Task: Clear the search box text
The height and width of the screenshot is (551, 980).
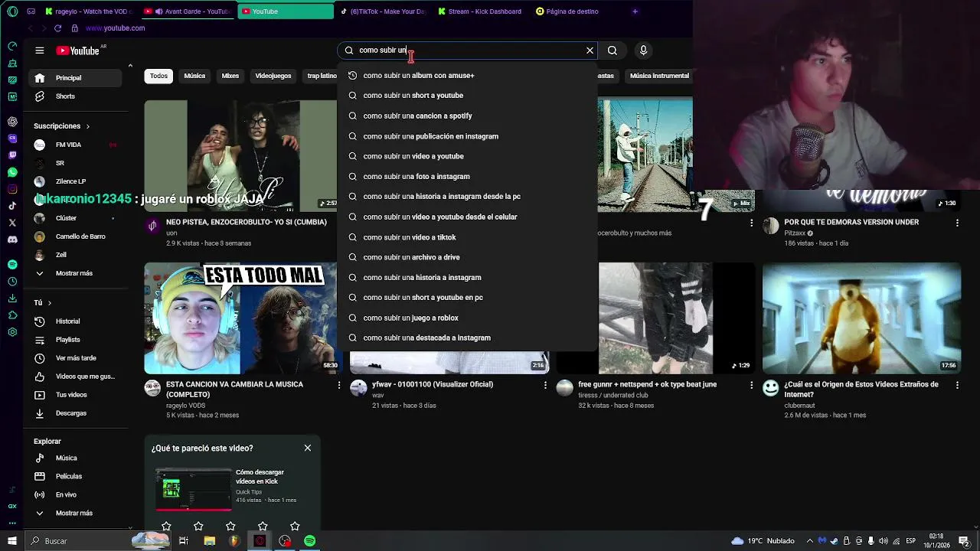Action: pos(590,51)
